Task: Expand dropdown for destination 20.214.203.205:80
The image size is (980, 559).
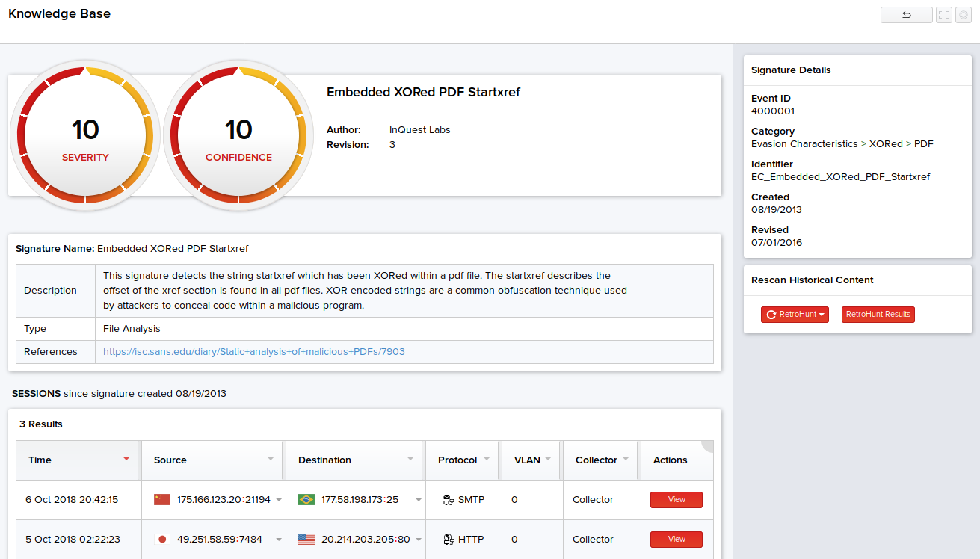Action: [418, 540]
